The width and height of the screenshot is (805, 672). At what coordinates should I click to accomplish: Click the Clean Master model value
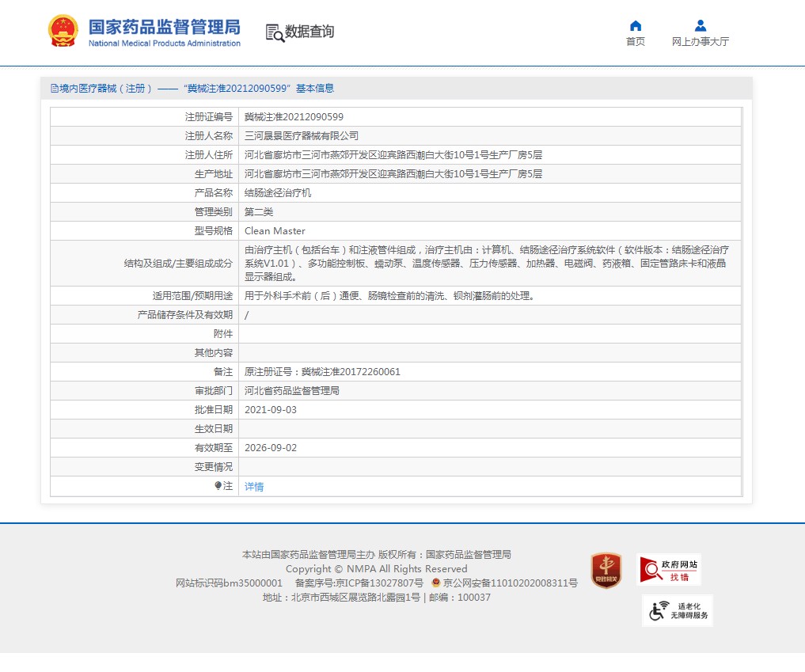point(275,231)
